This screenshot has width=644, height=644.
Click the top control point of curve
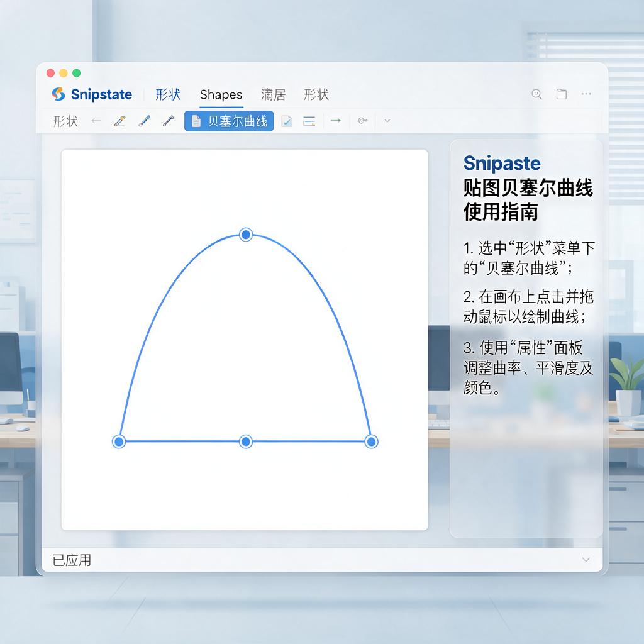[x=246, y=235]
